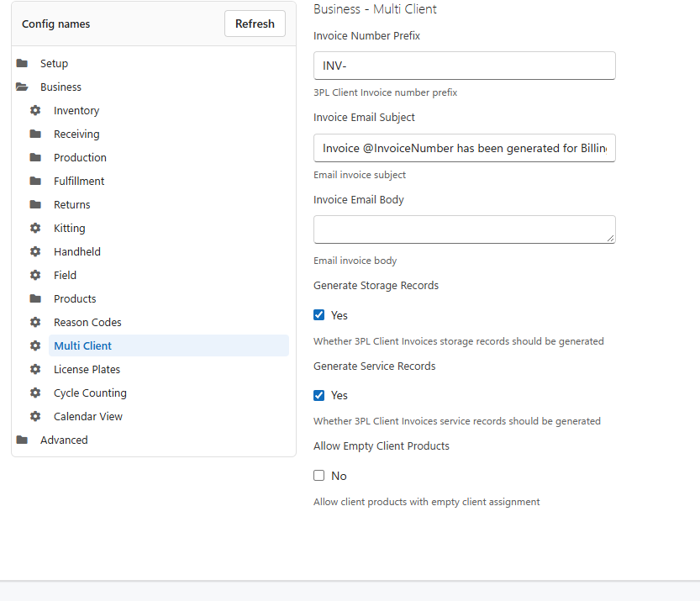Expand the Returns folder

pos(72,204)
